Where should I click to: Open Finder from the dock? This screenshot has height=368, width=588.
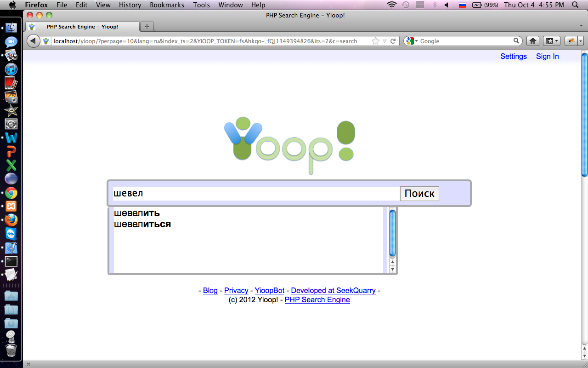click(11, 28)
